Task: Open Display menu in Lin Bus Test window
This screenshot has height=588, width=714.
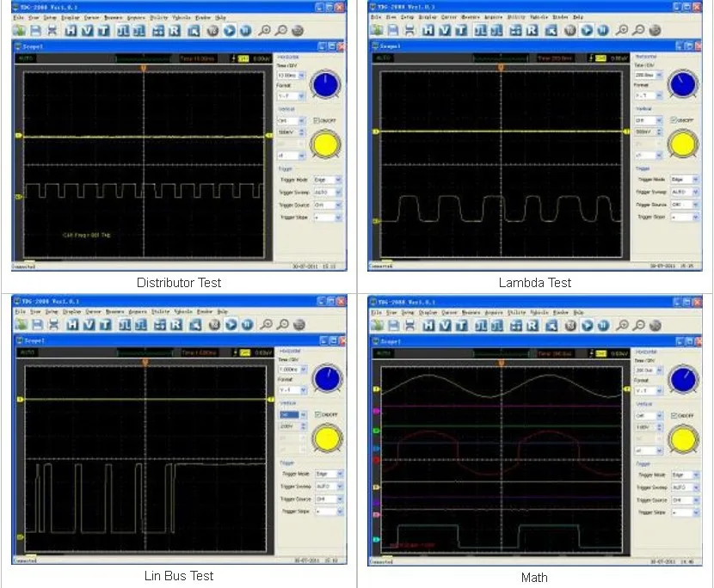Action: (72, 312)
